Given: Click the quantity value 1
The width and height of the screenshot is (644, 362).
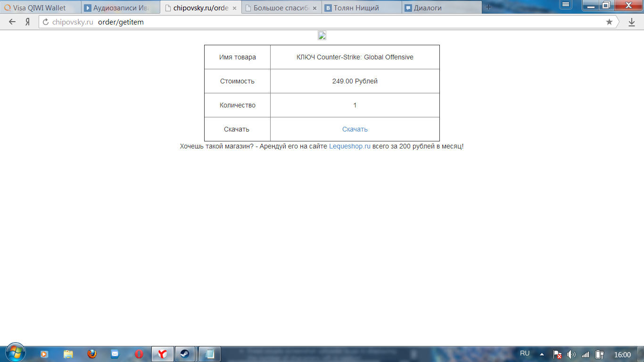Looking at the screenshot, I should coord(355,105).
